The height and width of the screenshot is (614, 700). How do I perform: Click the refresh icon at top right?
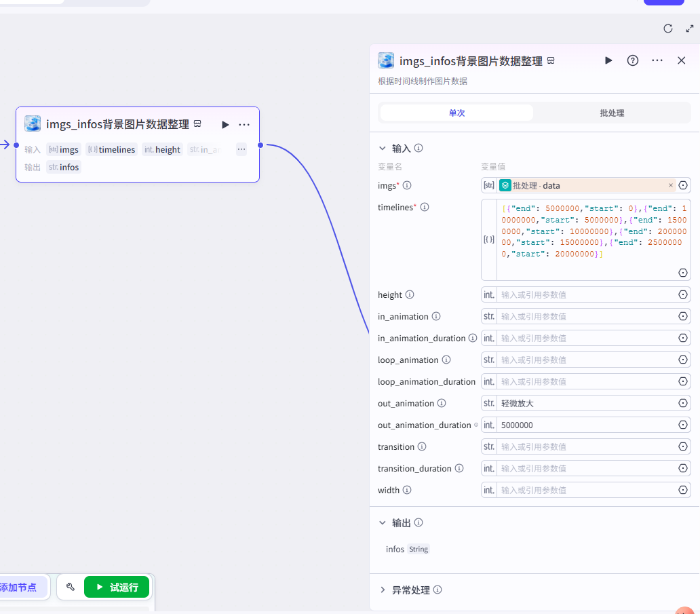click(x=668, y=28)
